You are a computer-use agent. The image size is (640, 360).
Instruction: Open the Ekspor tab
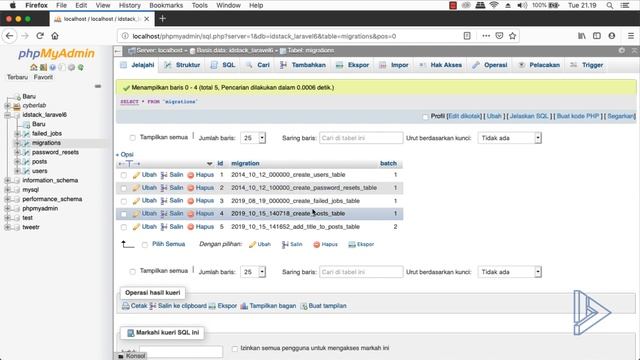pyautogui.click(x=353, y=65)
